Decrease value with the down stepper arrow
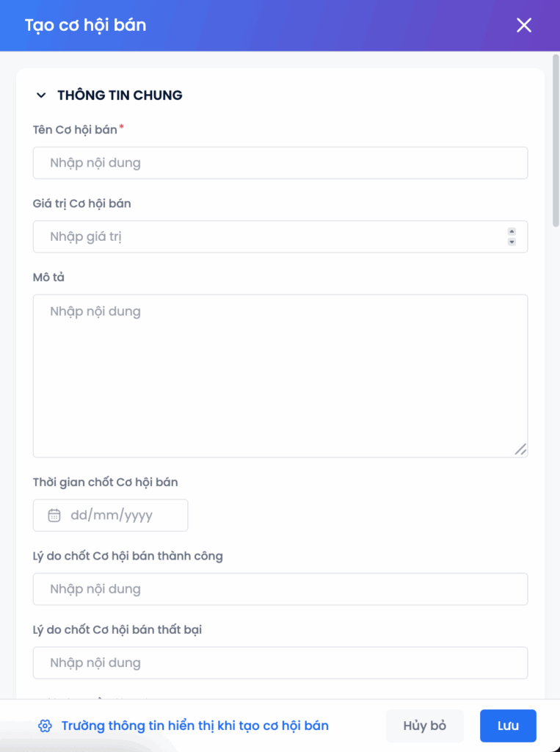The image size is (560, 752). pyautogui.click(x=512, y=242)
